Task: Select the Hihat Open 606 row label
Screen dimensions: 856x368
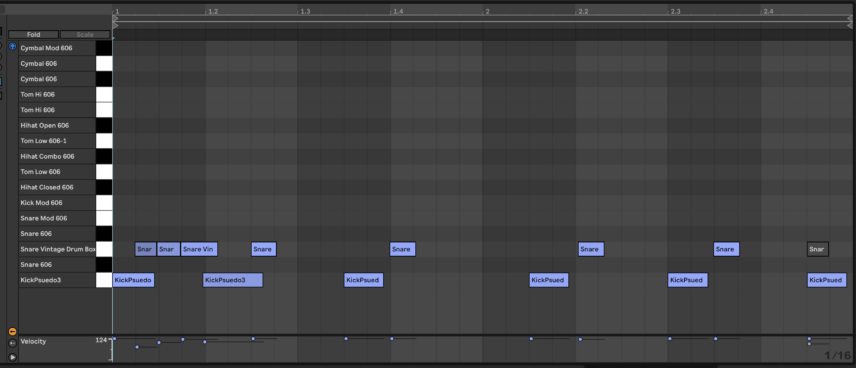Action: 45,126
